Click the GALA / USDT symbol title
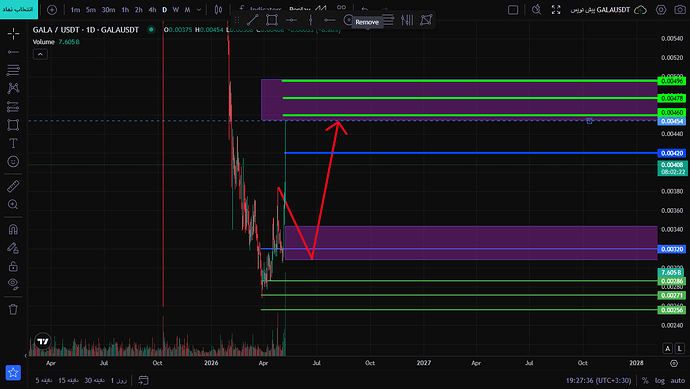 (x=86, y=30)
